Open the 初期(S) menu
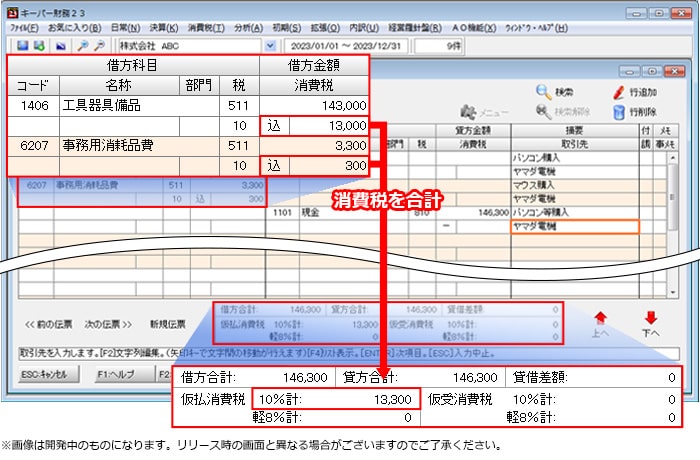The width and height of the screenshot is (700, 460). tap(287, 28)
